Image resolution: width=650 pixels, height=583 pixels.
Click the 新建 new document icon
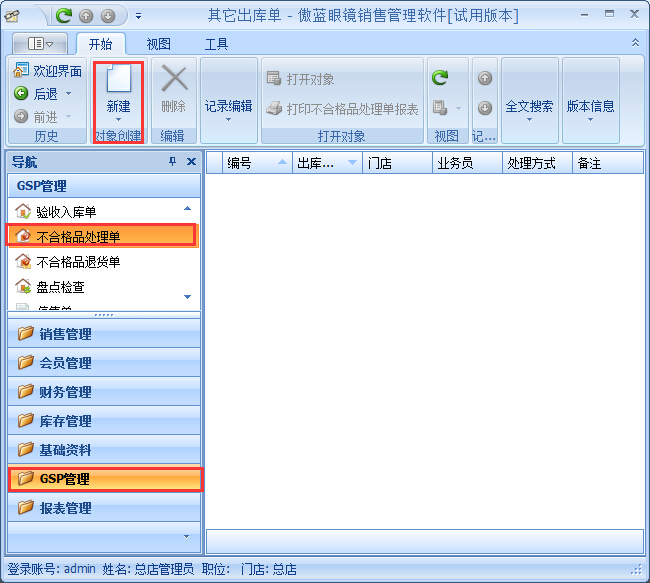[119, 78]
